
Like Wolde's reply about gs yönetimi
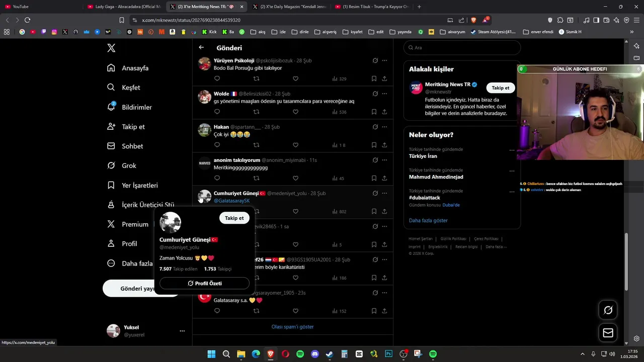click(295, 112)
